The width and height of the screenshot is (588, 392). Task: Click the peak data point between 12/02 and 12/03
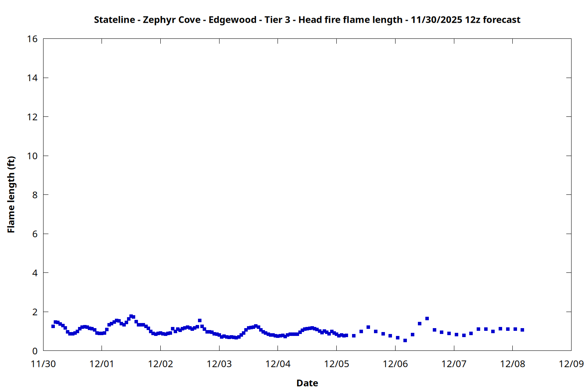(x=200, y=320)
